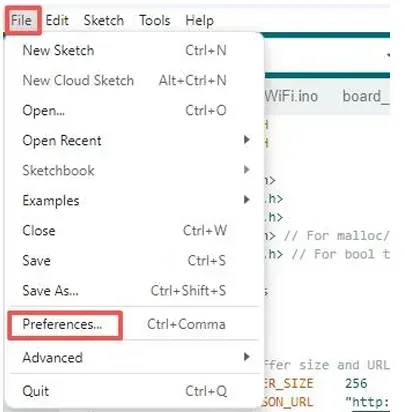Switch to the board_ tab
The height and width of the screenshot is (412, 405).
coord(366,97)
